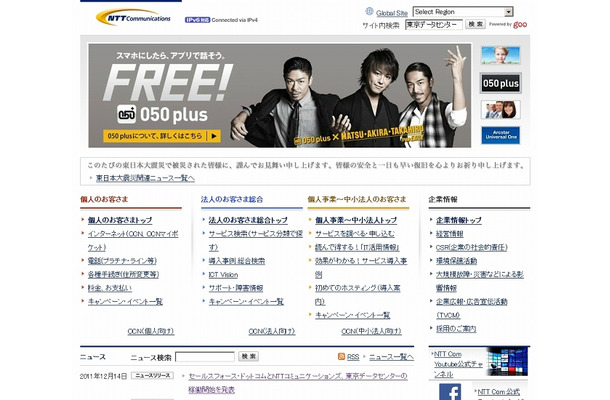Image resolution: width=610 pixels, height=400 pixels.
Task: Open 読んで得する!「IT活用情報」 link
Action: 357,247
